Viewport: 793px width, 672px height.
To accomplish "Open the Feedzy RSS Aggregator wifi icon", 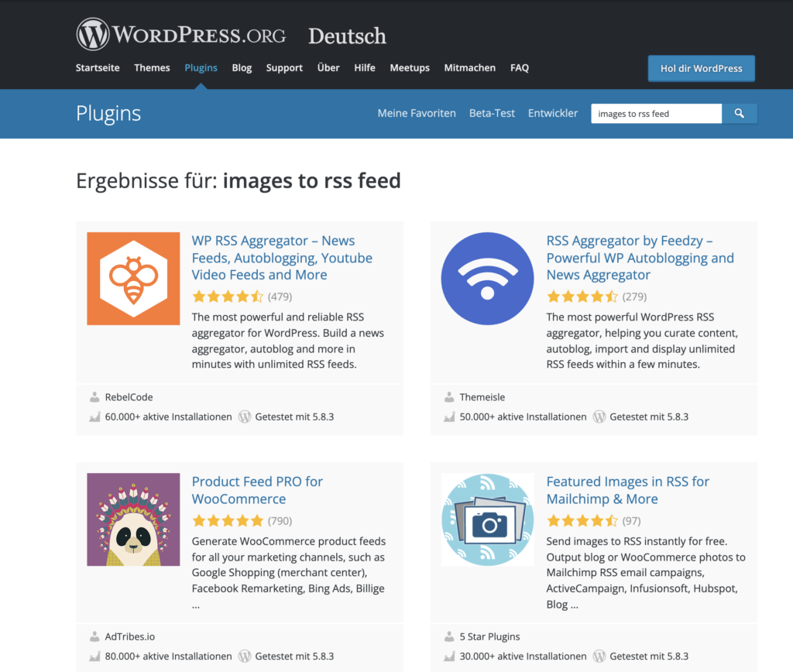I will [488, 279].
